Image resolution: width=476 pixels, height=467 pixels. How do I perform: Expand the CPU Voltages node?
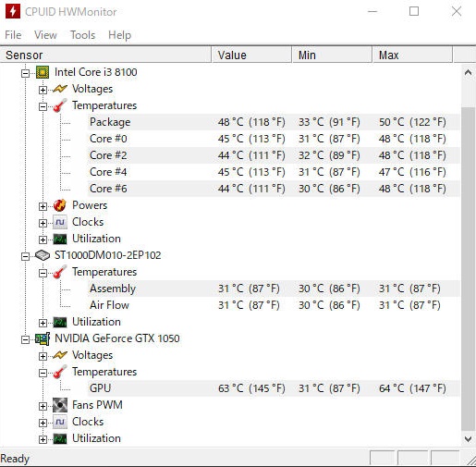coord(43,90)
